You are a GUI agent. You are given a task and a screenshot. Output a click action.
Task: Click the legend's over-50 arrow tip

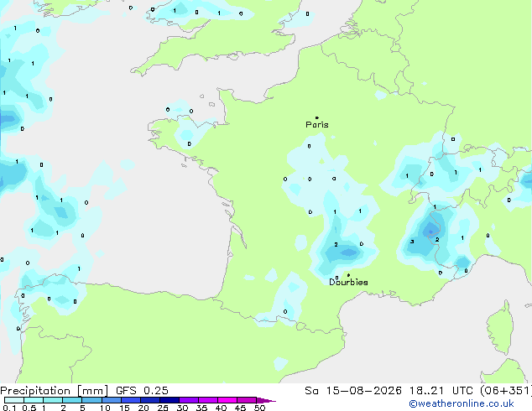pyautogui.click(x=266, y=400)
